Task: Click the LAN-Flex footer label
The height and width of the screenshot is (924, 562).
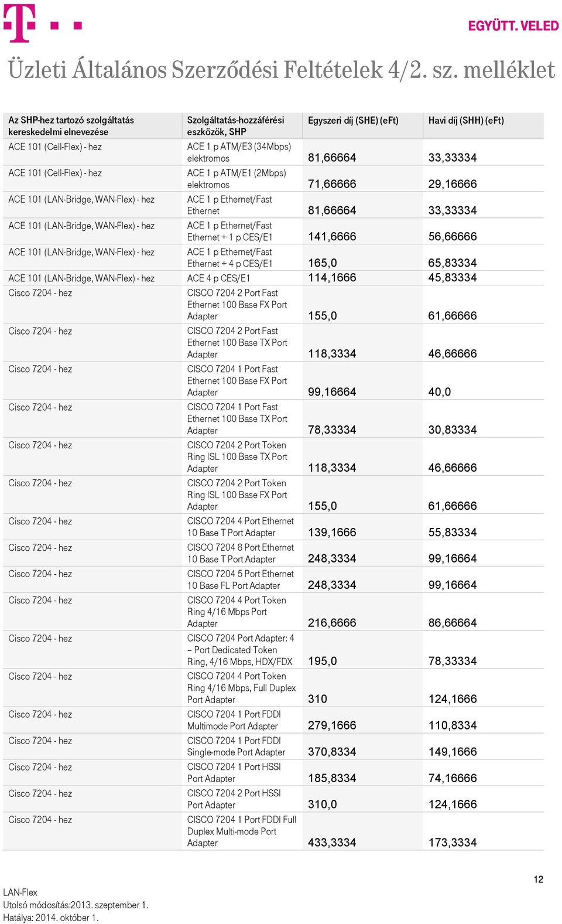Action: 20,892
